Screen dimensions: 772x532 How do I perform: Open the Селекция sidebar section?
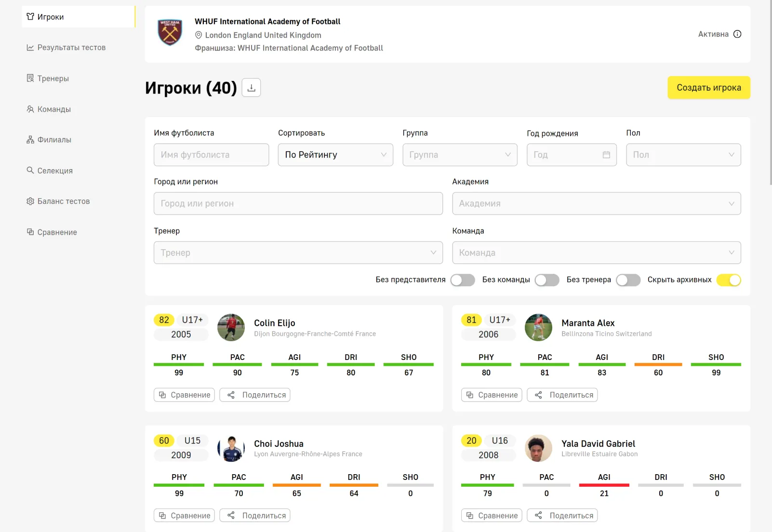(55, 171)
